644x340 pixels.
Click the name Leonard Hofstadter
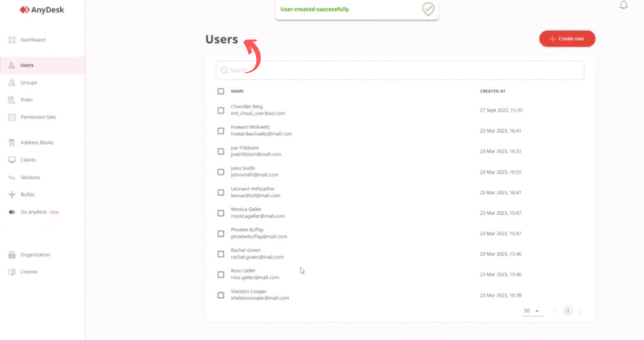click(x=252, y=189)
